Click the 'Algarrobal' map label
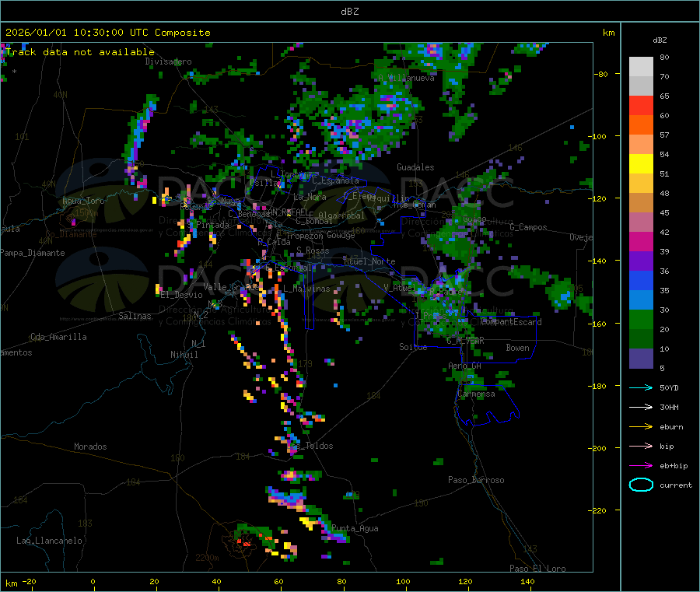 click(341, 215)
